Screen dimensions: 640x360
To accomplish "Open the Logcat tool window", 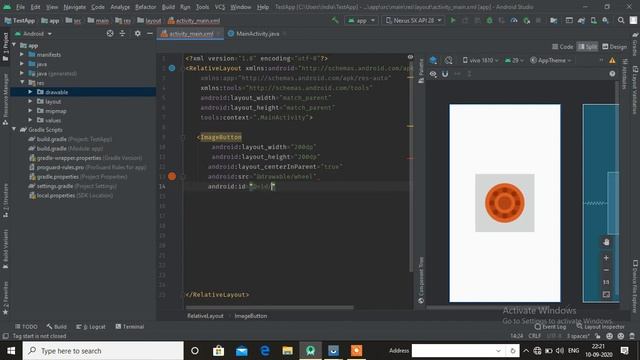I will [91, 327].
